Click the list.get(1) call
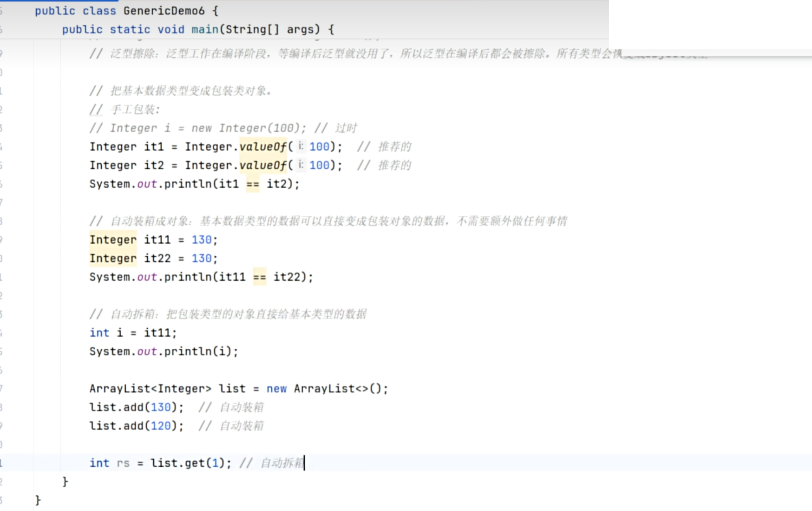 click(190, 463)
